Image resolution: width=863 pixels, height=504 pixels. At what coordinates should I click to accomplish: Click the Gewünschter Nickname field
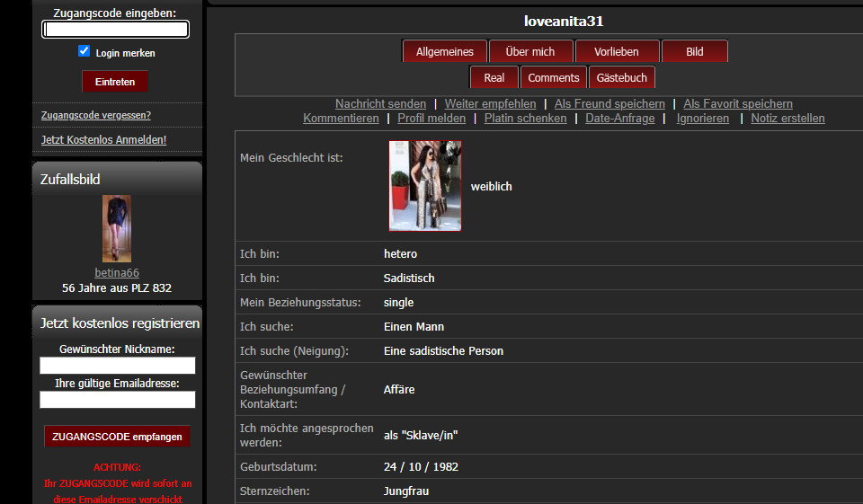pos(118,366)
